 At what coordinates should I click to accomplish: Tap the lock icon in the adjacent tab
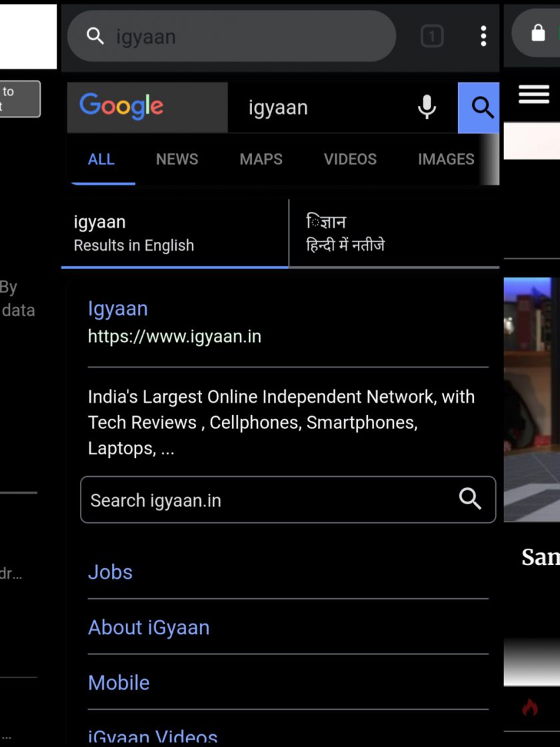(538, 33)
